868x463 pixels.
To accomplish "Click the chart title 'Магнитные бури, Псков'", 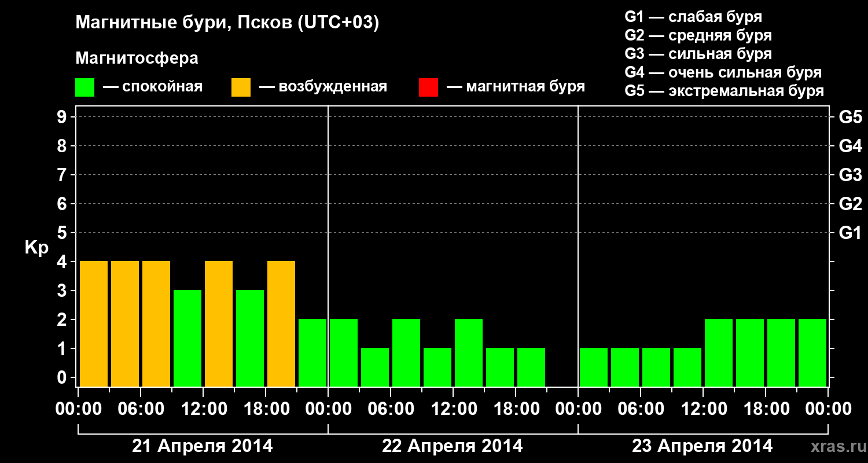I will coord(227,23).
